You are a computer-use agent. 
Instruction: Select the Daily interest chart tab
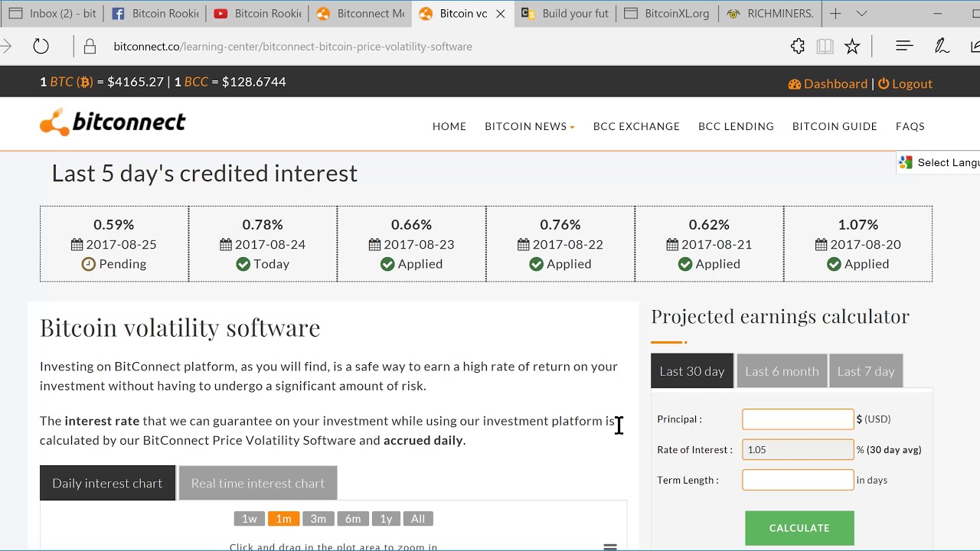point(107,483)
